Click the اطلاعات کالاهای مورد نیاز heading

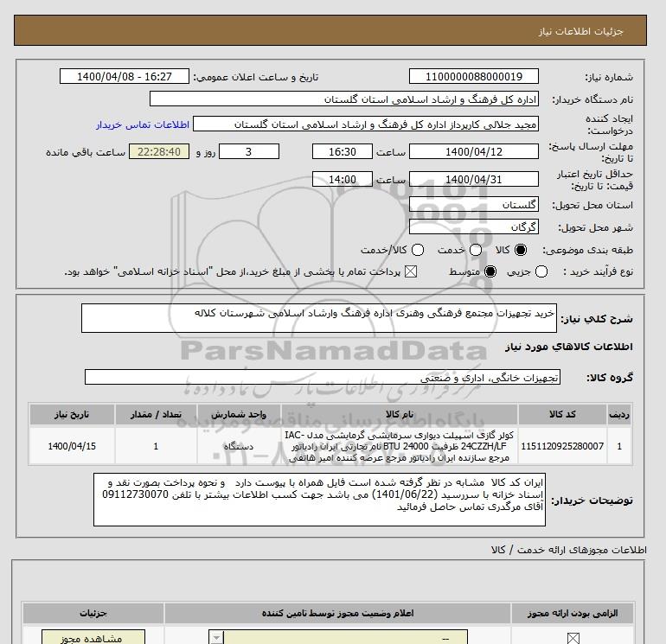pos(569,347)
